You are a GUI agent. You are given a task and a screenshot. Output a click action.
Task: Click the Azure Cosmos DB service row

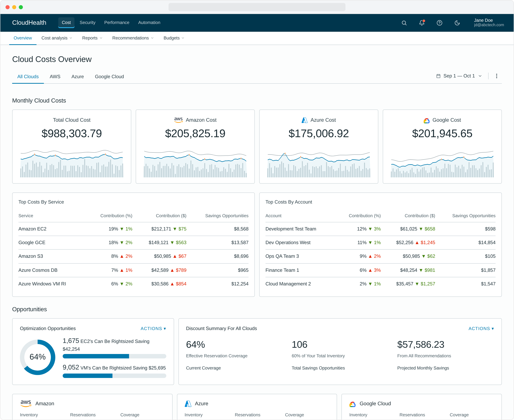[133, 270]
